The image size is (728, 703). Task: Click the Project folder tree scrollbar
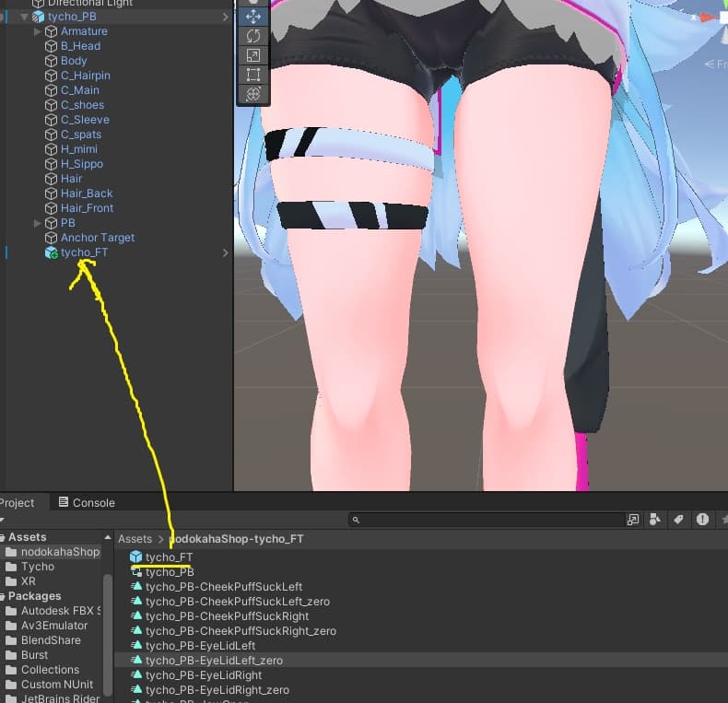pos(108,636)
